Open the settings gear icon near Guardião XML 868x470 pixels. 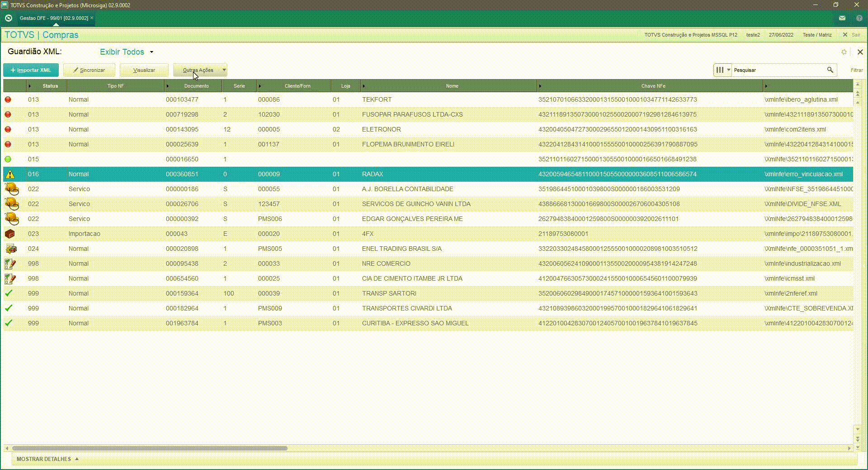pyautogui.click(x=844, y=52)
